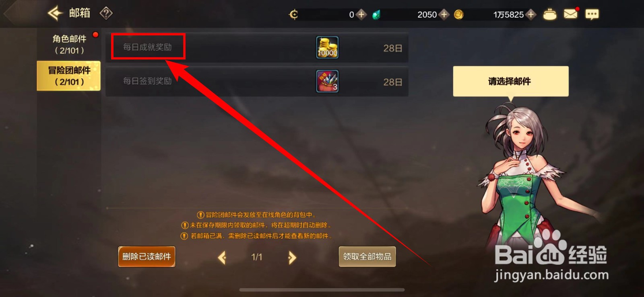Open the envelope mail icon in top bar

(x=570, y=14)
